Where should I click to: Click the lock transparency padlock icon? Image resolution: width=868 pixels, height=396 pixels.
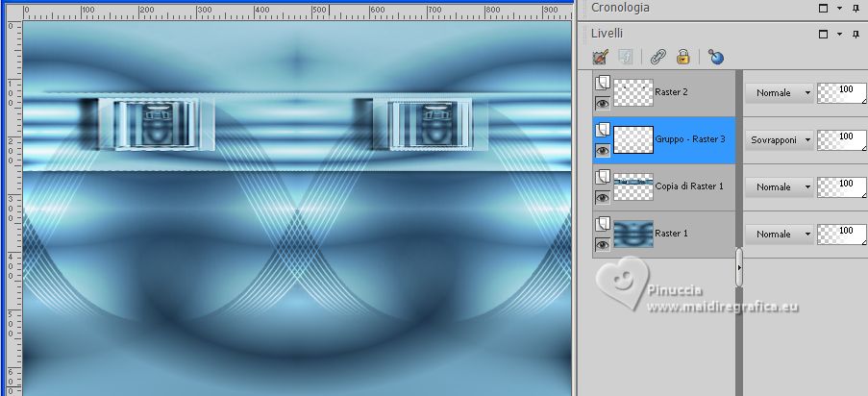point(683,57)
